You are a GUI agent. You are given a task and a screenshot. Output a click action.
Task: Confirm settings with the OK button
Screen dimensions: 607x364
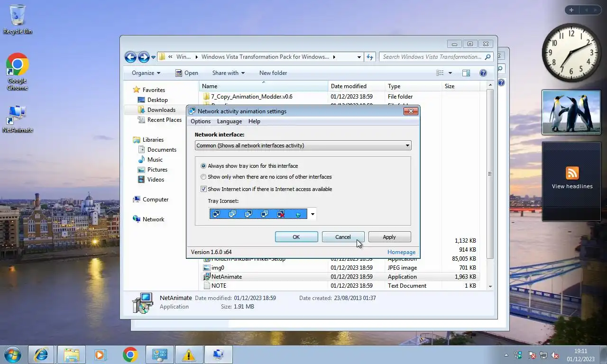296,237
